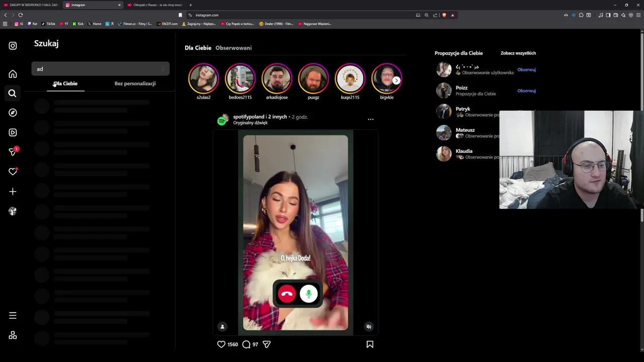Open a new browser tab

[x=190, y=5]
